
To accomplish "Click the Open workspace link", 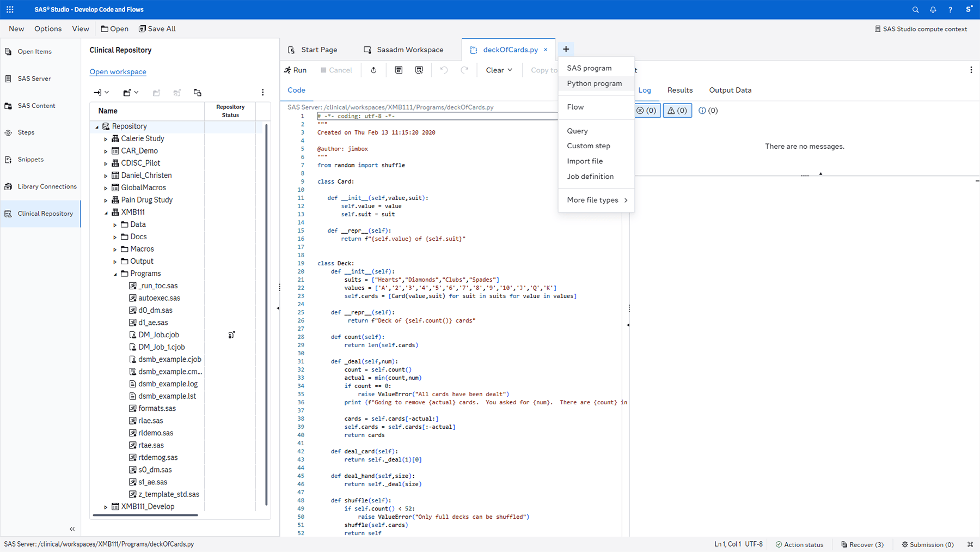I will [118, 71].
